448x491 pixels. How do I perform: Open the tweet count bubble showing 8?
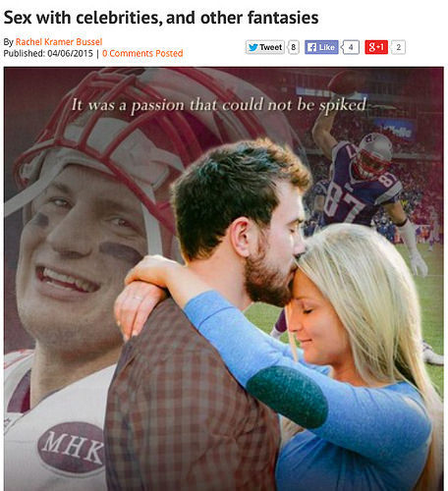coord(294,47)
